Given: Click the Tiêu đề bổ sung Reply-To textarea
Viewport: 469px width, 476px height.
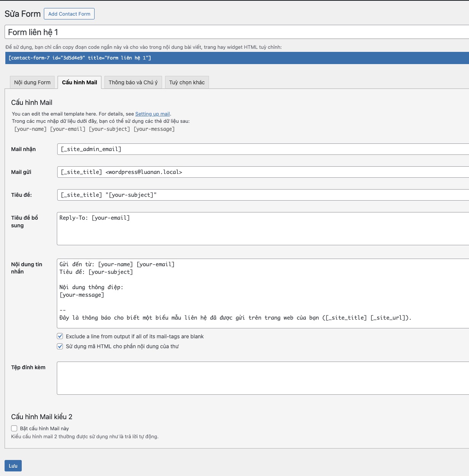Looking at the screenshot, I should [x=191, y=228].
